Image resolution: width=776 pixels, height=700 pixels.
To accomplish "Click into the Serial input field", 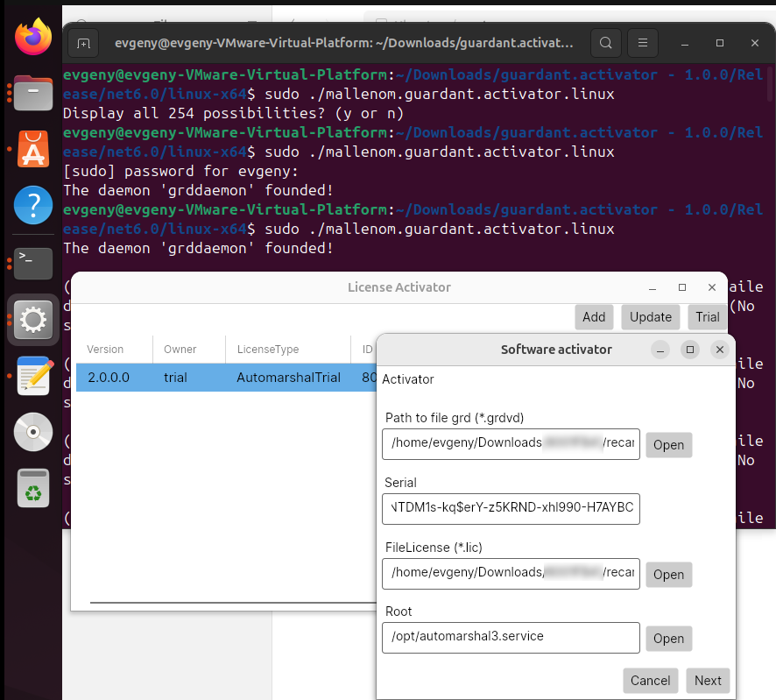I will pyautogui.click(x=511, y=508).
